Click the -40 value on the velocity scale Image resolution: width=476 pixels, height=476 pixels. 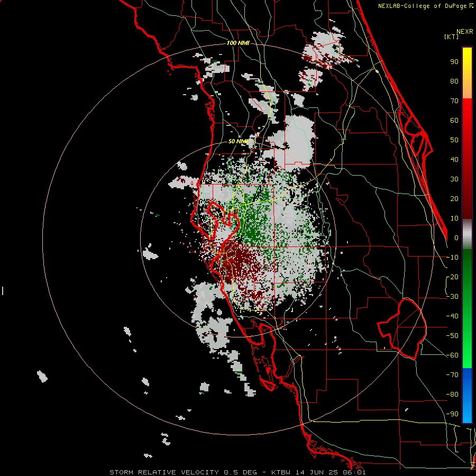point(452,316)
